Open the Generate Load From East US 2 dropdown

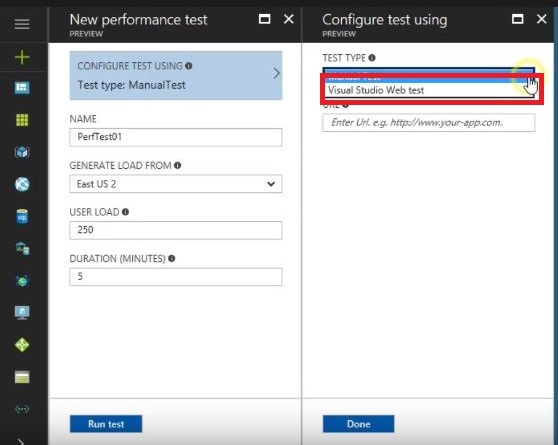[176, 184]
